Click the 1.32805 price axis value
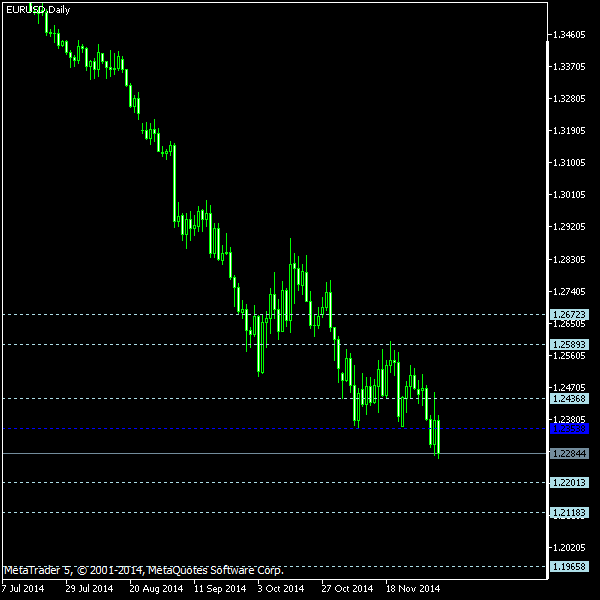Screen dimensions: 600x600 pos(569,99)
